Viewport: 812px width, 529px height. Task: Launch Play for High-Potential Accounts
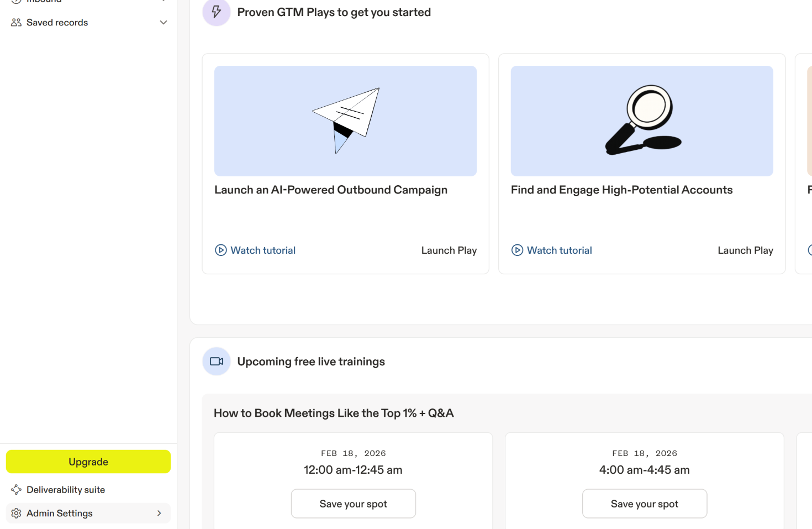pyautogui.click(x=745, y=250)
